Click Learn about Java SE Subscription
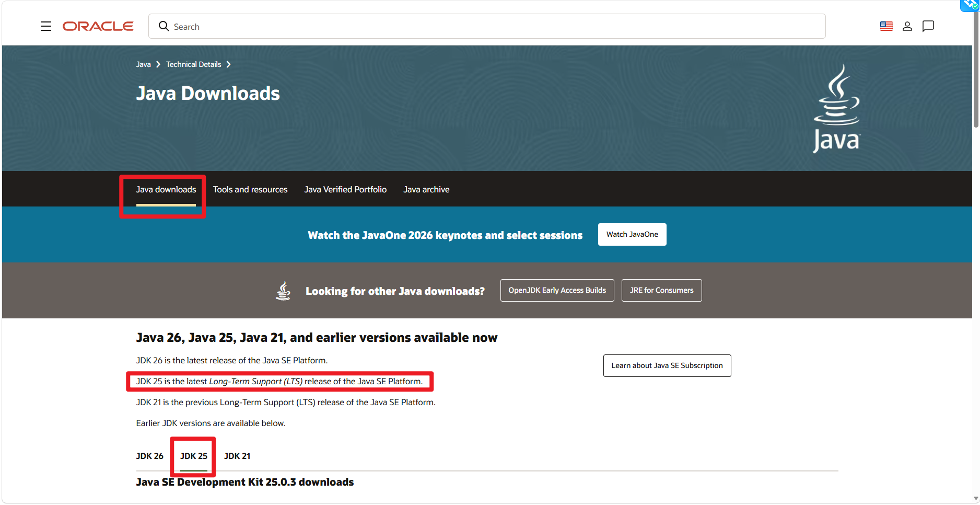 tap(667, 365)
